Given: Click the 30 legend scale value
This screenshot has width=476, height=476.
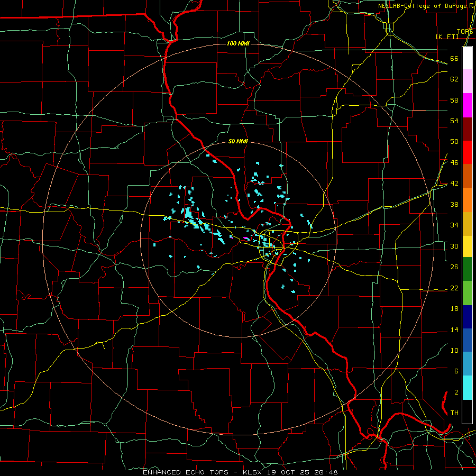Looking at the screenshot, I should click(x=454, y=246).
